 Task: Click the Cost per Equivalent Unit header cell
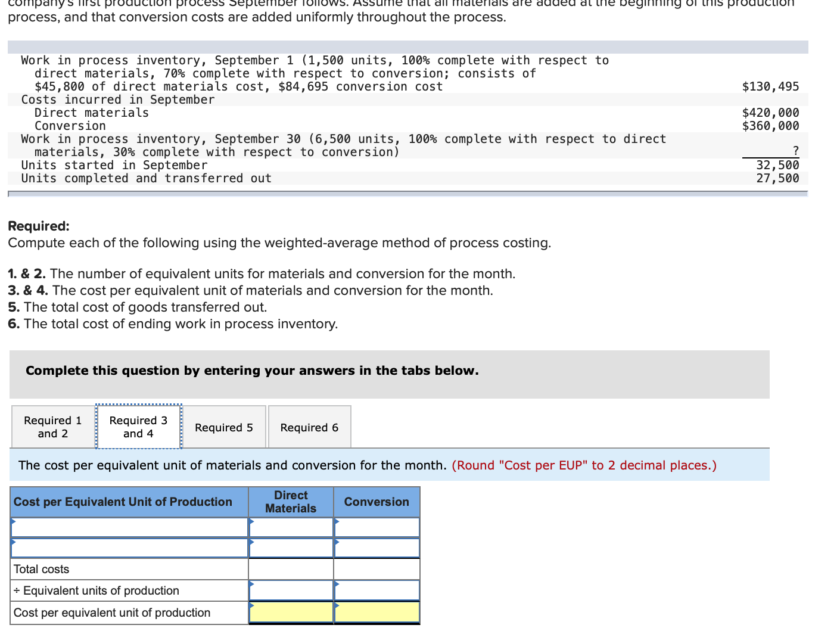(129, 502)
